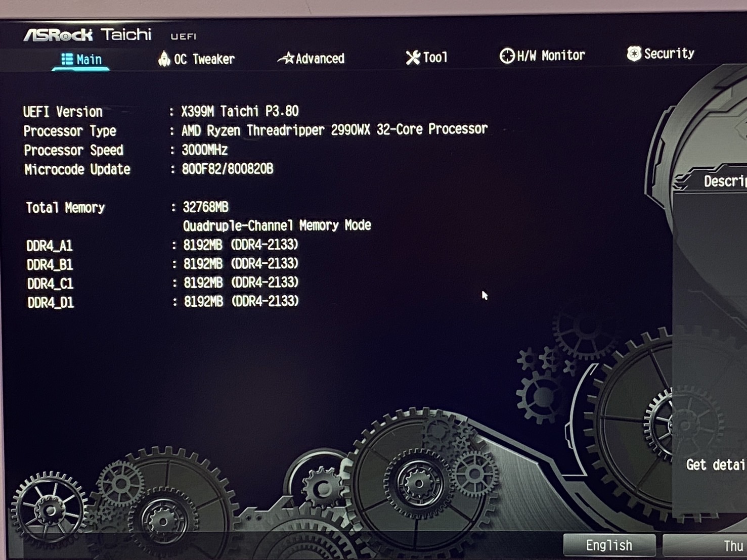747x560 pixels.
Task: Select the Processor Speed label
Action: tap(73, 150)
